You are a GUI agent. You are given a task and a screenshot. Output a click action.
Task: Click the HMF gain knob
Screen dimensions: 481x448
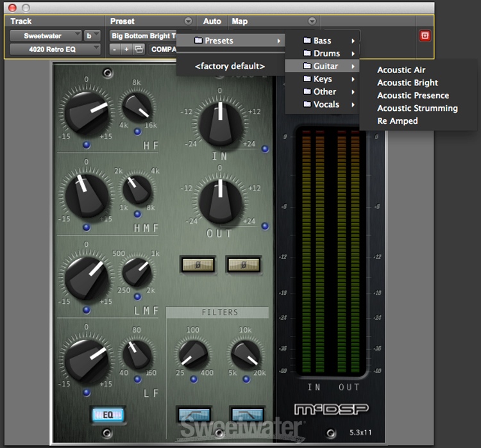pyautogui.click(x=87, y=195)
